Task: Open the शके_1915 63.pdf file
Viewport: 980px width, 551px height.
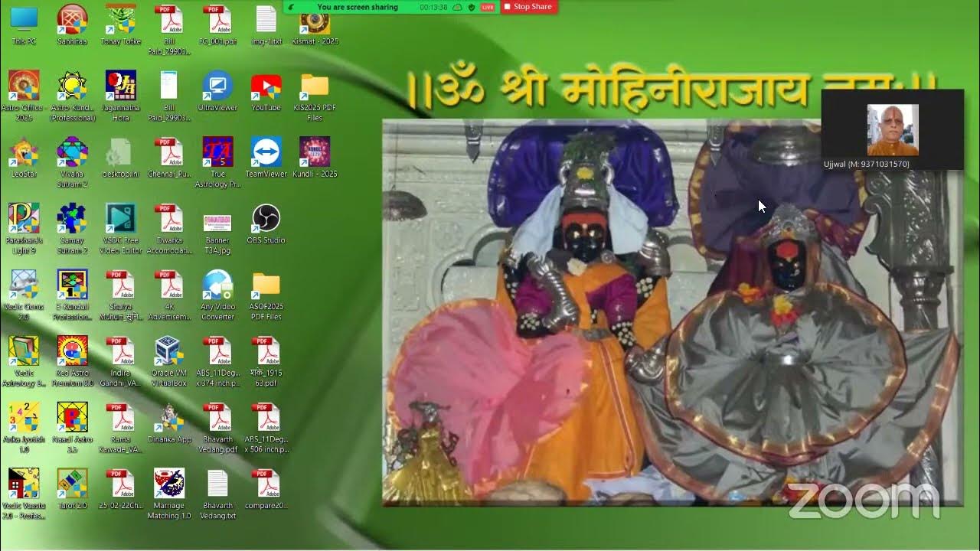Action: point(266,362)
